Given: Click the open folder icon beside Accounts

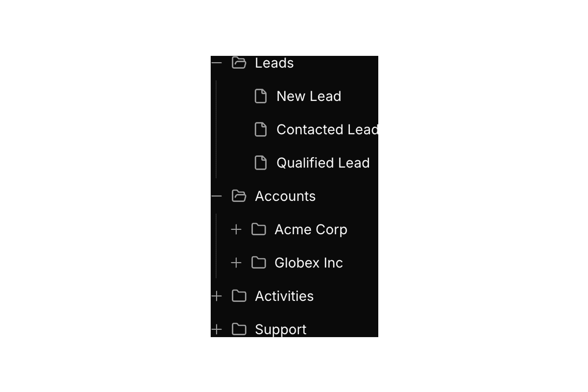Looking at the screenshot, I should (239, 196).
